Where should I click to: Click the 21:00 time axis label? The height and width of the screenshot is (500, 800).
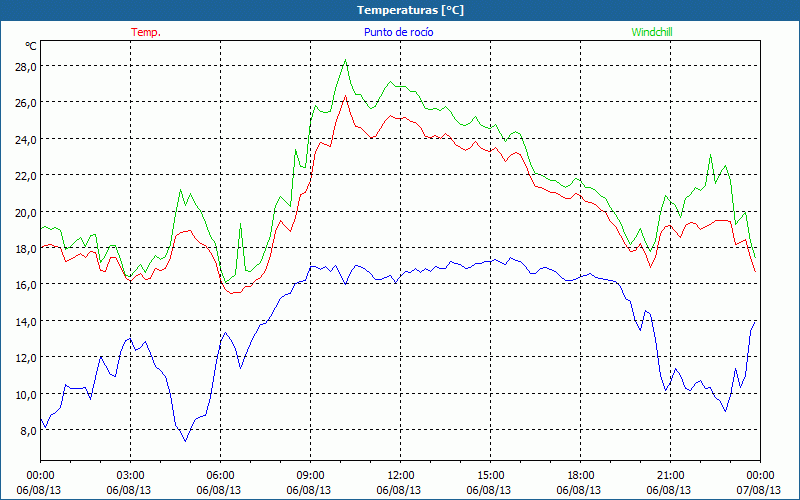tap(670, 476)
